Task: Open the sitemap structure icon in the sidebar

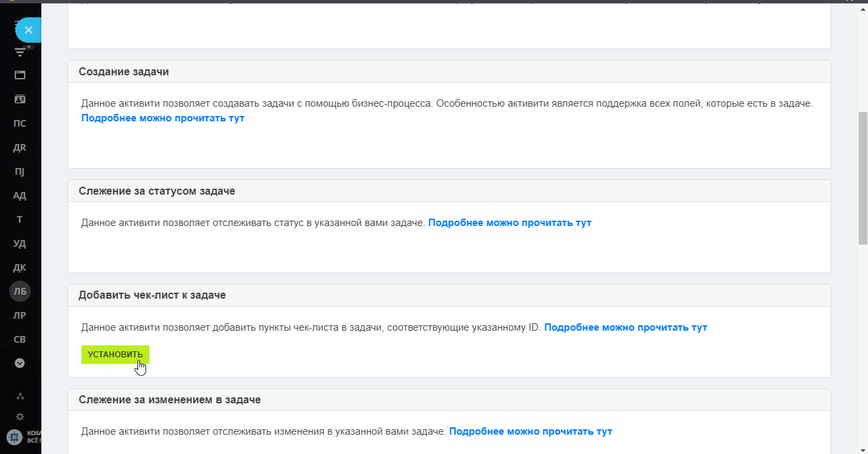Action: (x=20, y=396)
